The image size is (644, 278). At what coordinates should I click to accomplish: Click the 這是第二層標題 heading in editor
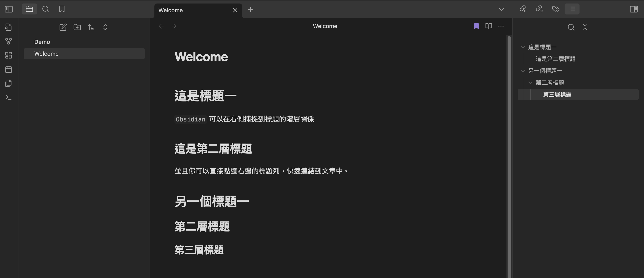213,149
